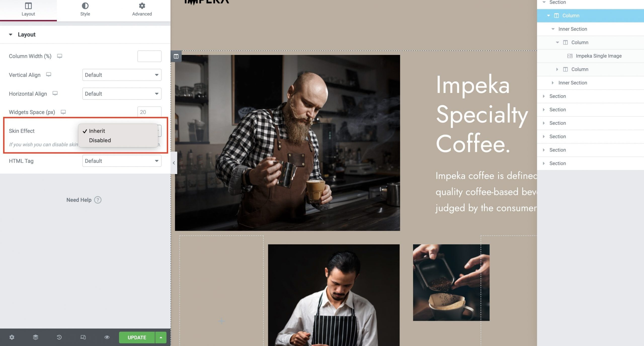Click responsive device icon beside Widgets Space
Viewport: 644px width, 346px height.
pyautogui.click(x=63, y=112)
